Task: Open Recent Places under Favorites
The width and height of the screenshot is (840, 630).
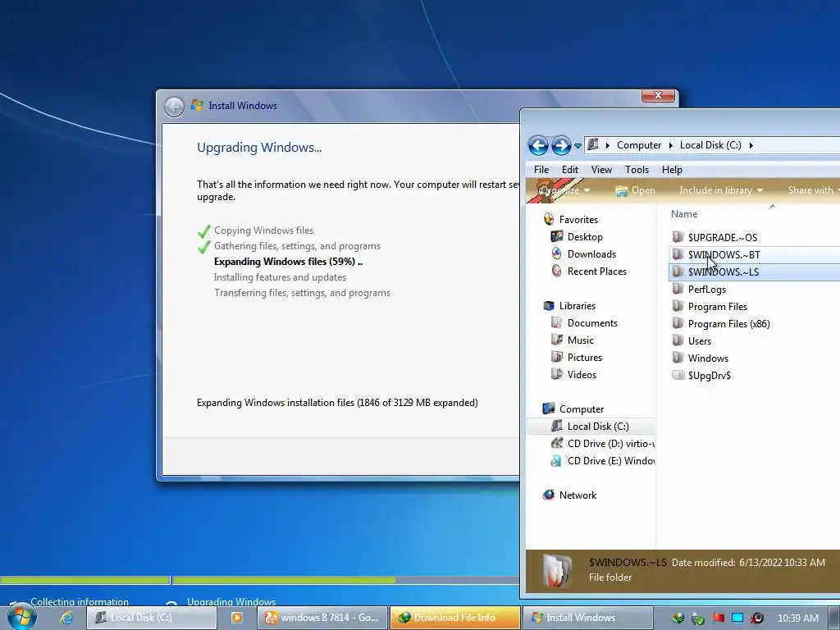Action: click(597, 271)
